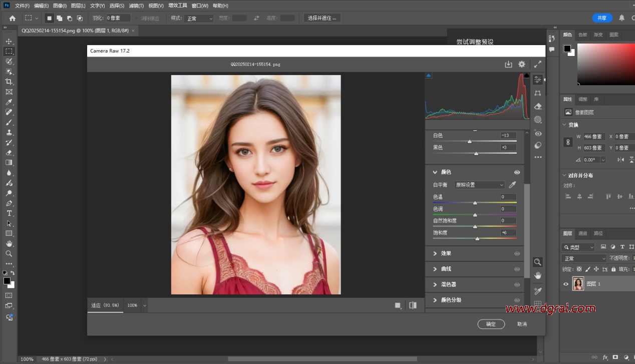
Task: Select the Hand tool in left toolbar
Action: (9, 243)
